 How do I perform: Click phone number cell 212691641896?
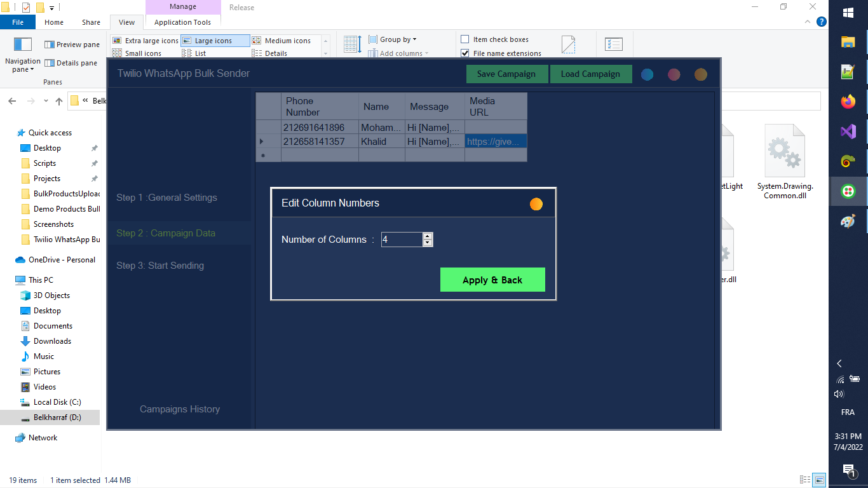point(320,127)
